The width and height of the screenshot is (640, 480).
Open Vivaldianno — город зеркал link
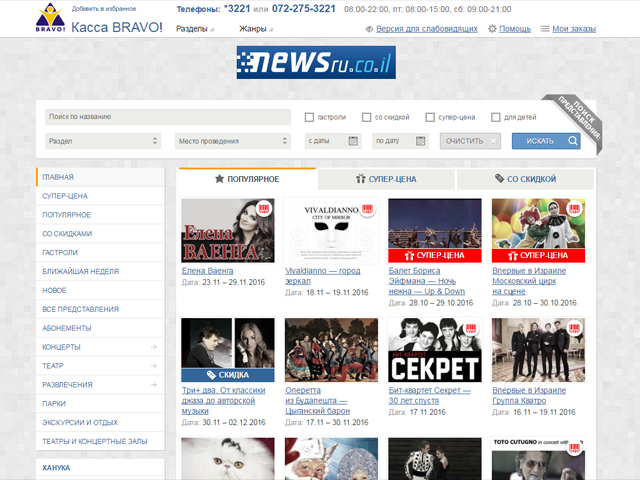322,276
